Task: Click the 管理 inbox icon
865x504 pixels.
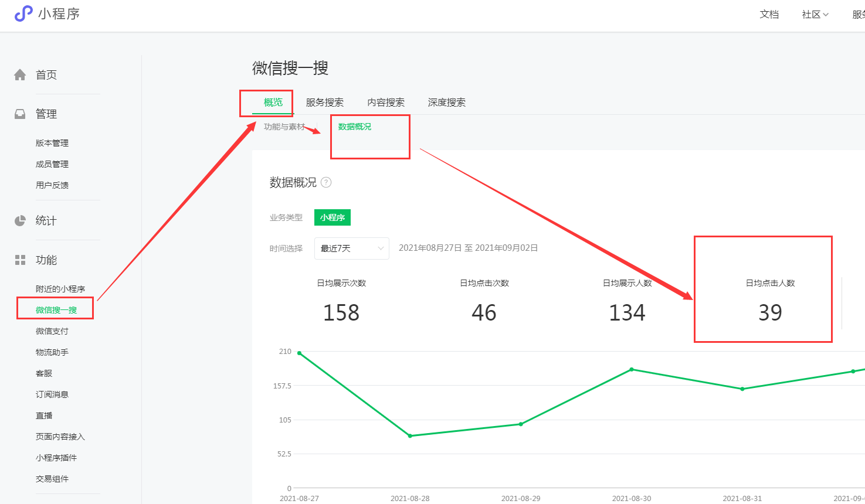Action: tap(20, 114)
